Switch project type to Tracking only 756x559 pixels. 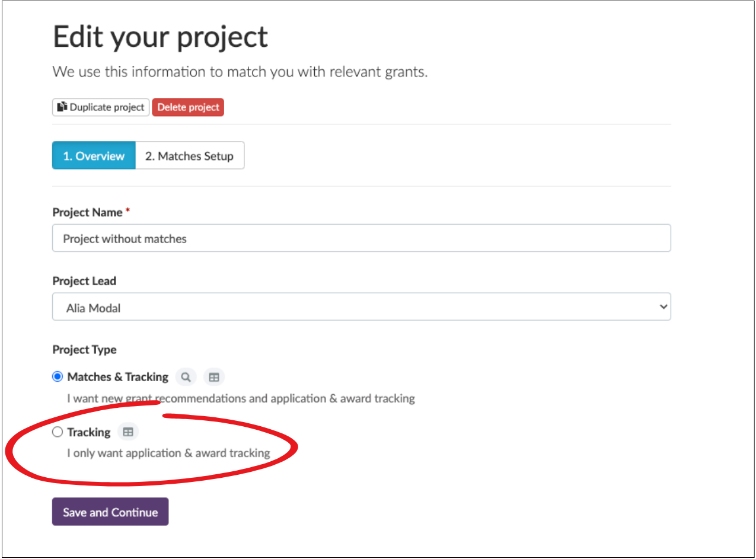pyautogui.click(x=58, y=432)
